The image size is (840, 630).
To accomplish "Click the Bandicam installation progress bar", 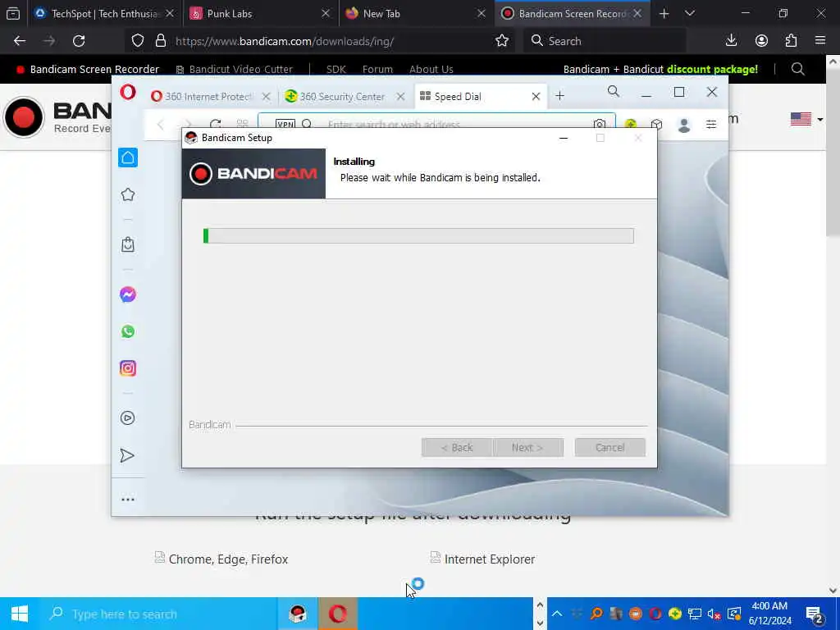I will pyautogui.click(x=418, y=235).
